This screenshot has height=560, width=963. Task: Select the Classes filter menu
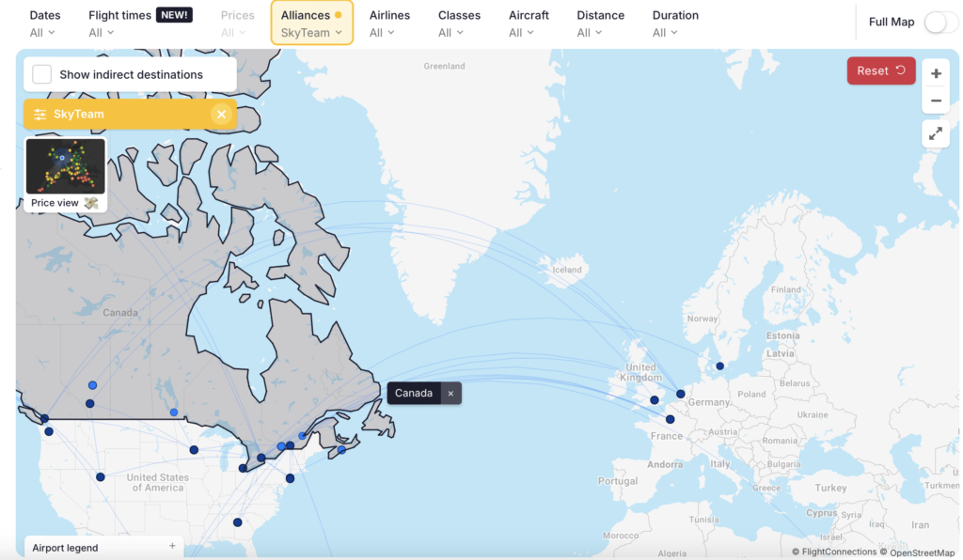pos(459,23)
